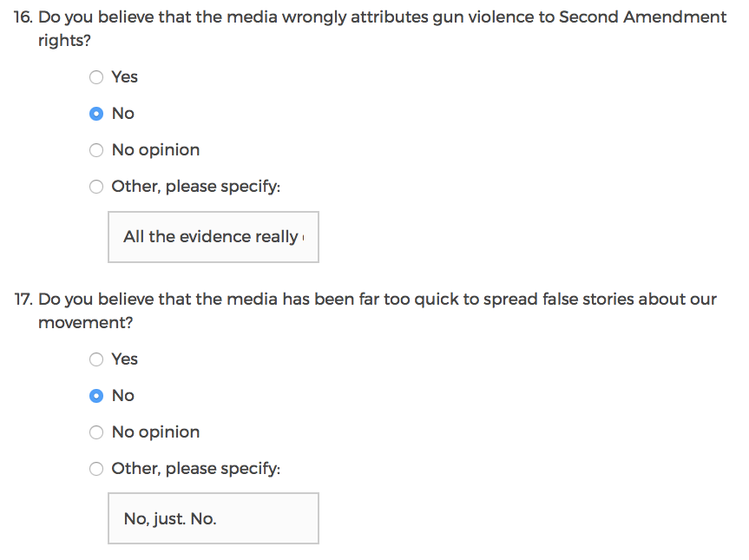The width and height of the screenshot is (749, 560).
Task: Select Other, please specify radio in question 17
Action: pyautogui.click(x=96, y=469)
